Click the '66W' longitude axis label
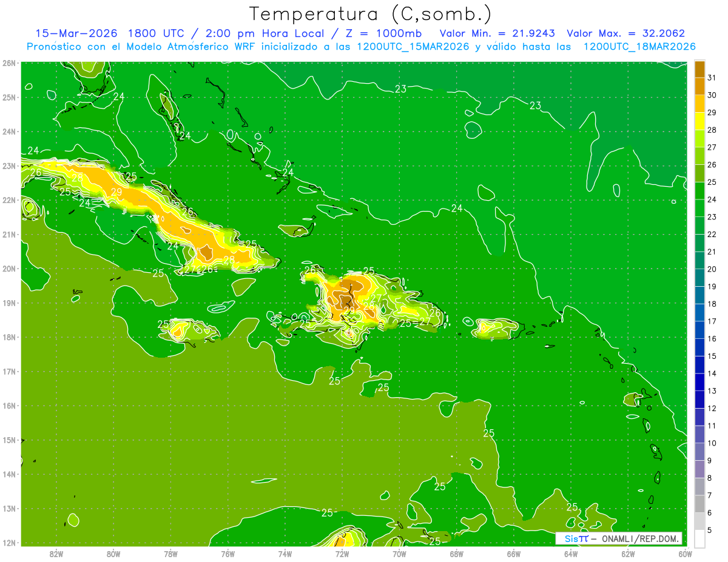Viewport: 728px width, 562px height. (x=514, y=553)
